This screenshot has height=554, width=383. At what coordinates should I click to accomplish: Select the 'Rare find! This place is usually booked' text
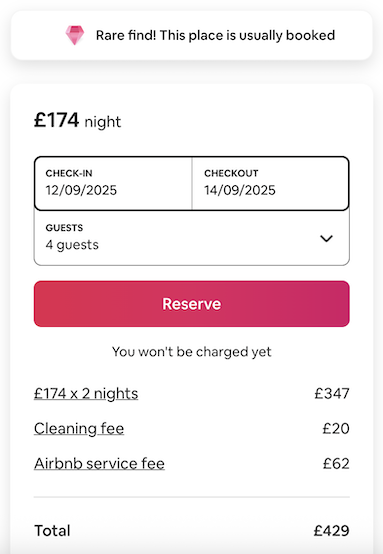point(216,35)
